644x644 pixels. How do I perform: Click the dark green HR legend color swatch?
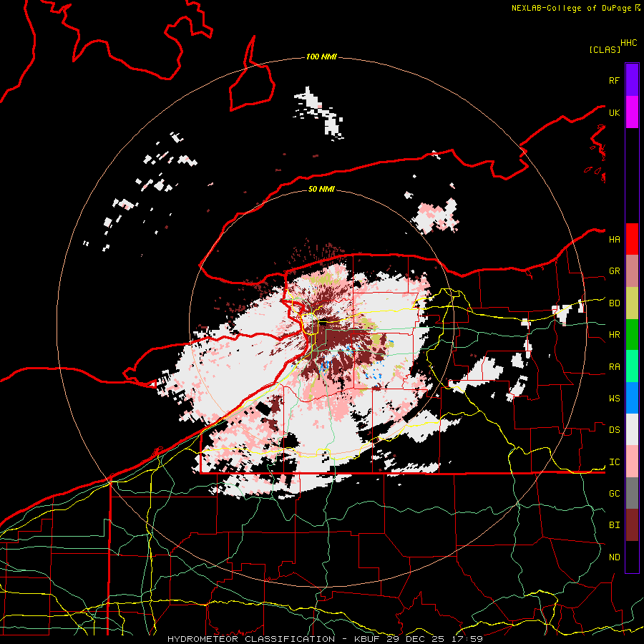click(632, 334)
